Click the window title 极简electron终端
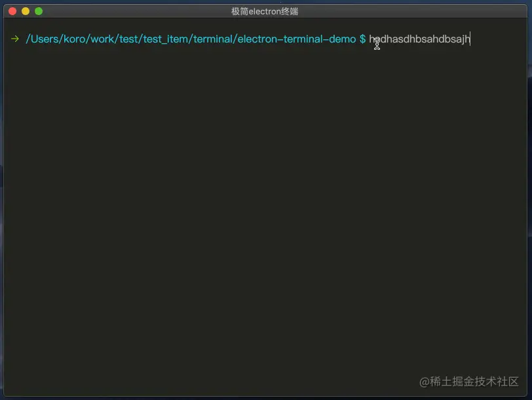Screen dimensions: 532x400 point(265,11)
